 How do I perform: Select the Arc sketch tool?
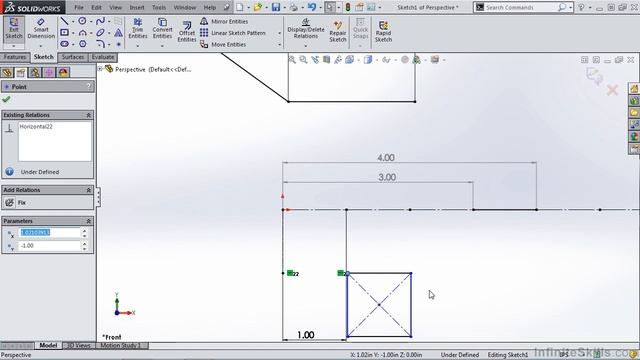(x=82, y=33)
